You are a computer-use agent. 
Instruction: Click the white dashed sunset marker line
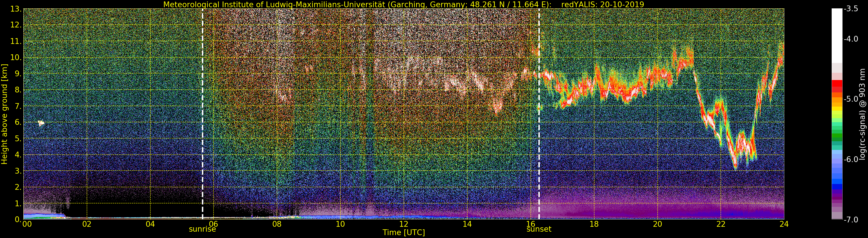click(539, 114)
